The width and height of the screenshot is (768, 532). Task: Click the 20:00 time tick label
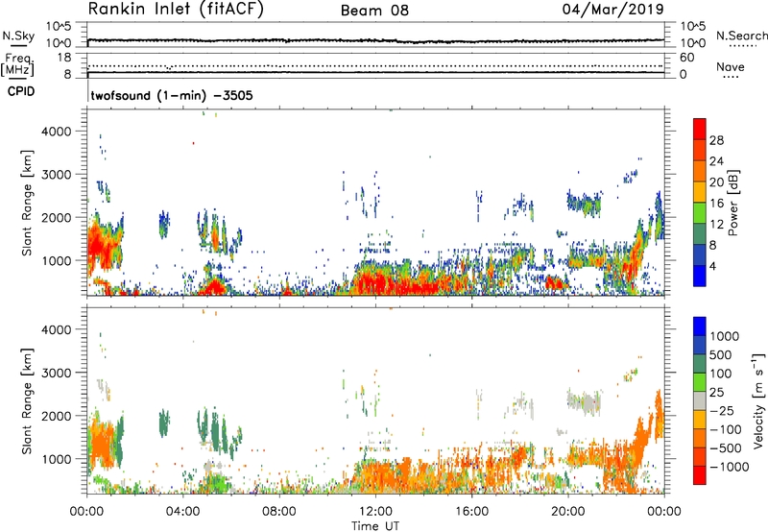(567, 512)
